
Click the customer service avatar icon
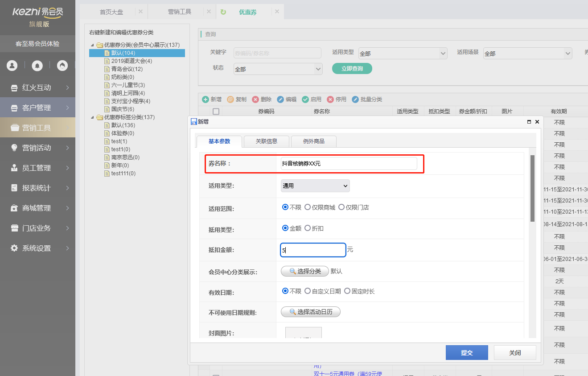point(62,66)
